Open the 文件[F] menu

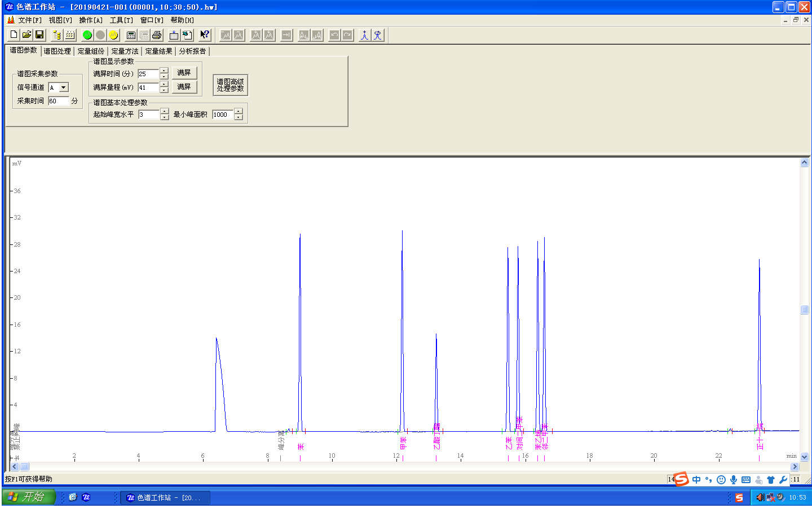[29, 20]
